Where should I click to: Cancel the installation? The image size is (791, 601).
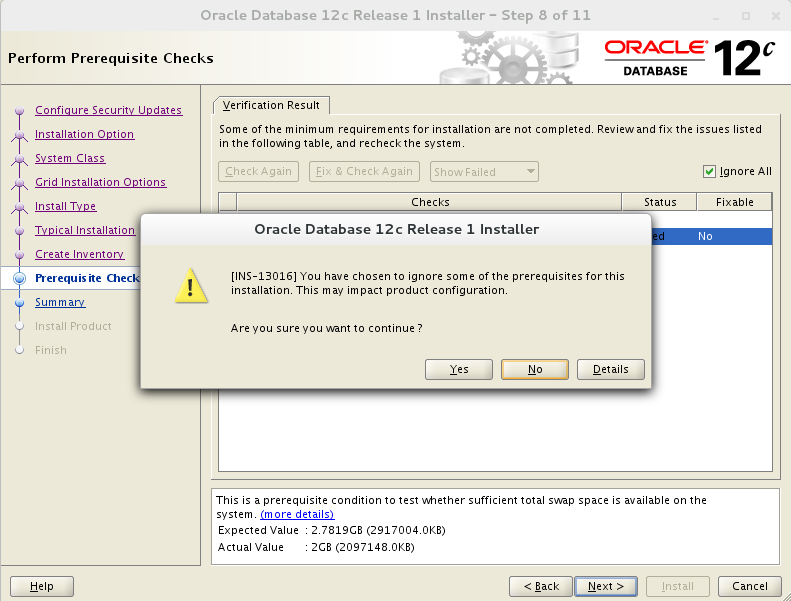click(750, 586)
